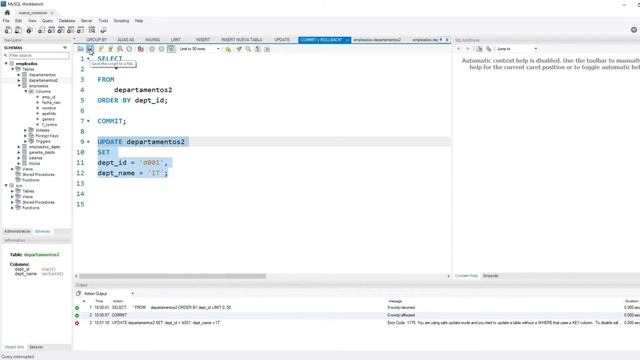
Task: Toggle continue-on-error execution icon
Action: (140, 49)
